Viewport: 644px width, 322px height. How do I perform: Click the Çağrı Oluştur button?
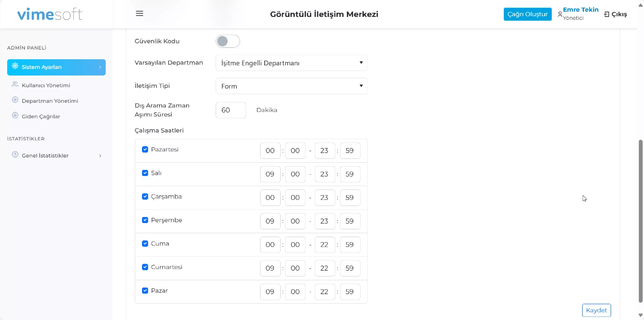(527, 14)
